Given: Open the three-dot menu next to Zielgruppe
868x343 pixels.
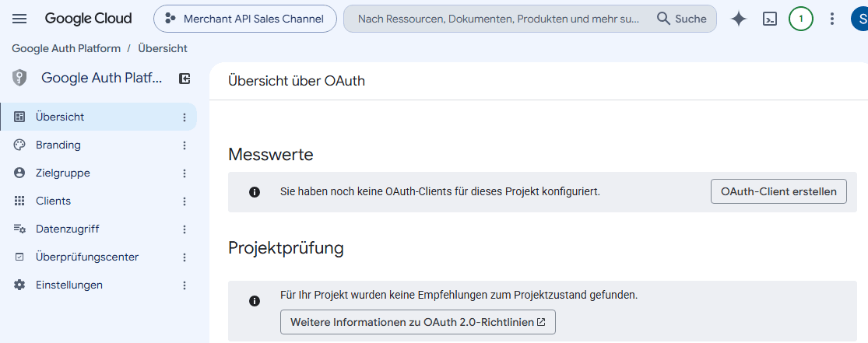Looking at the screenshot, I should click(x=184, y=173).
